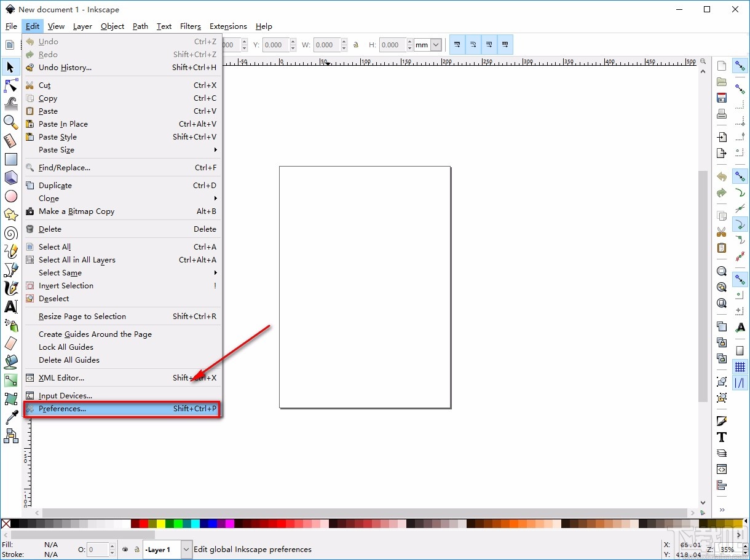Toggle Layer 1 visibility eye icon
Image resolution: width=750 pixels, height=560 pixels.
(x=125, y=550)
